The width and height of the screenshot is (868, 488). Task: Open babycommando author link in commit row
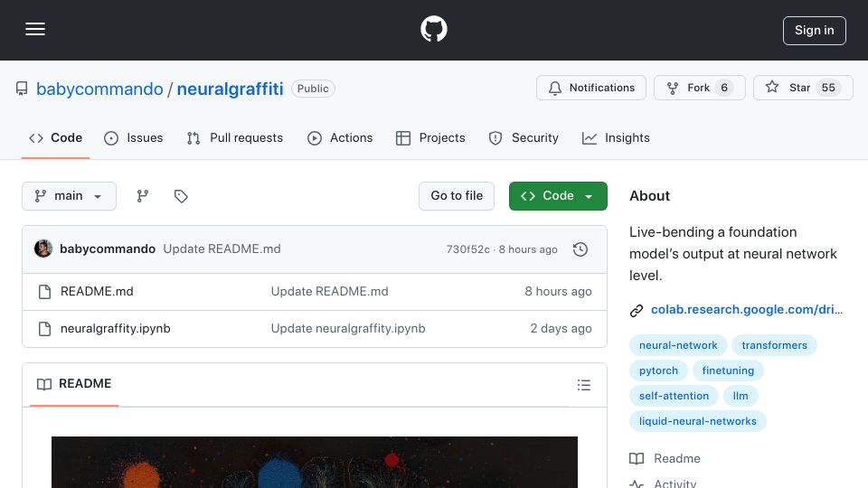pos(108,249)
